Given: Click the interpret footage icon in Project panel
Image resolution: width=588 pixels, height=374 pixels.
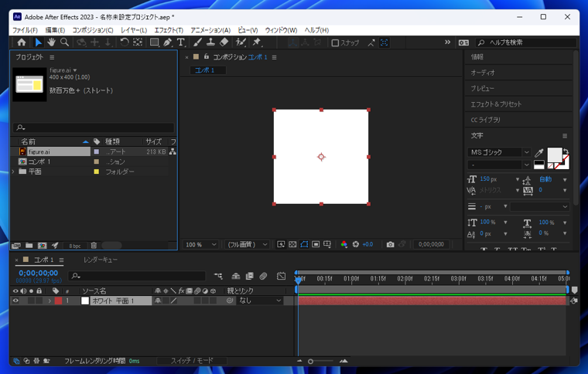Looking at the screenshot, I should (15, 246).
